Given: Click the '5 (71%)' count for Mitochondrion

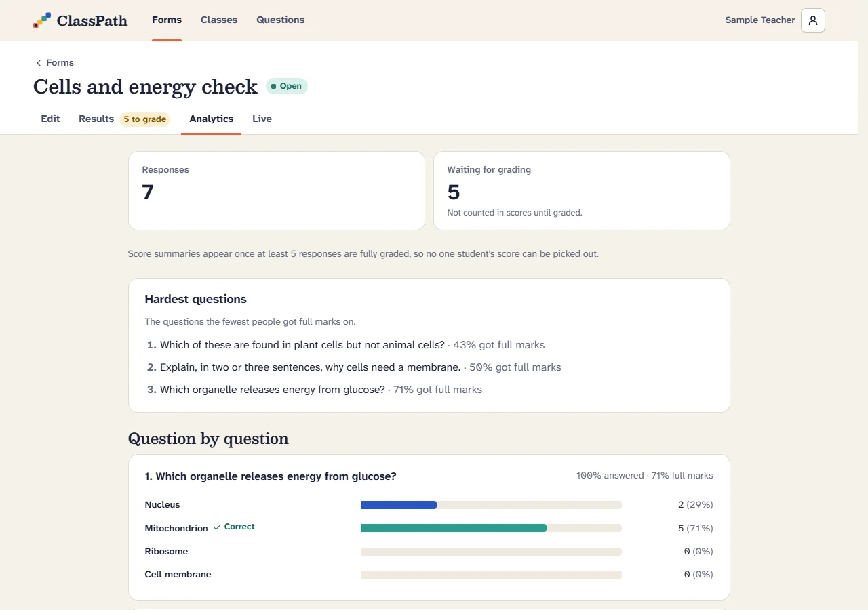Looking at the screenshot, I should 696,528.
